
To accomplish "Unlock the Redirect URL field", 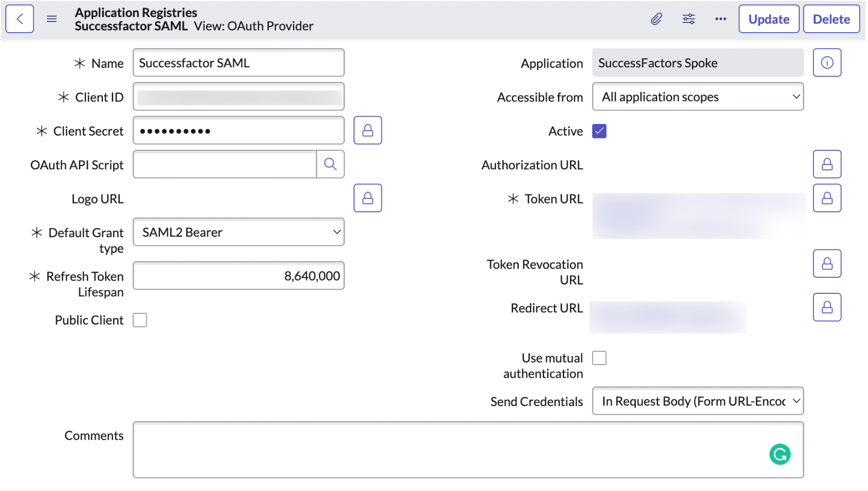I will [x=827, y=307].
